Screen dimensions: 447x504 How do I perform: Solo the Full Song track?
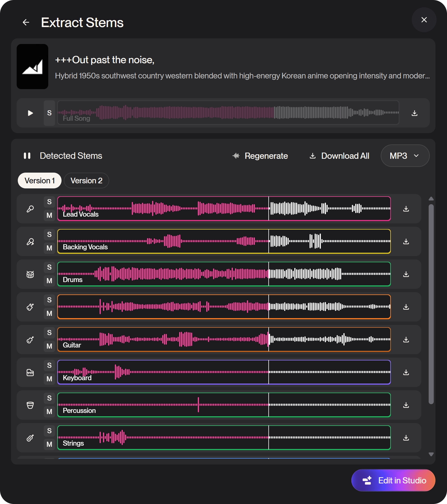(49, 113)
